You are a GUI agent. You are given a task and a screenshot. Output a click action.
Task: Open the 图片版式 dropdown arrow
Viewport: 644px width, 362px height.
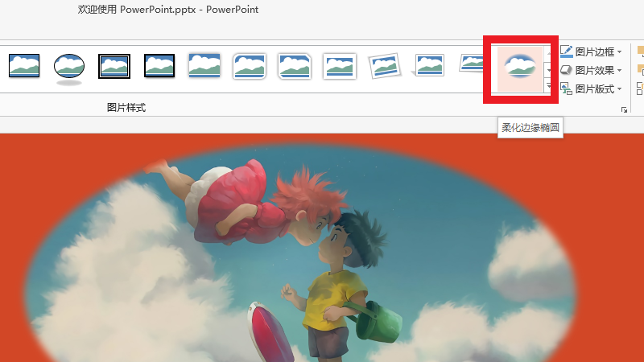coord(619,89)
